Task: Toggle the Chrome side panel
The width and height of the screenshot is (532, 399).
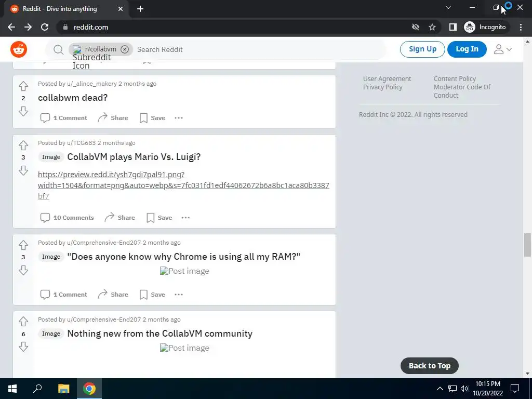Action: (453, 27)
